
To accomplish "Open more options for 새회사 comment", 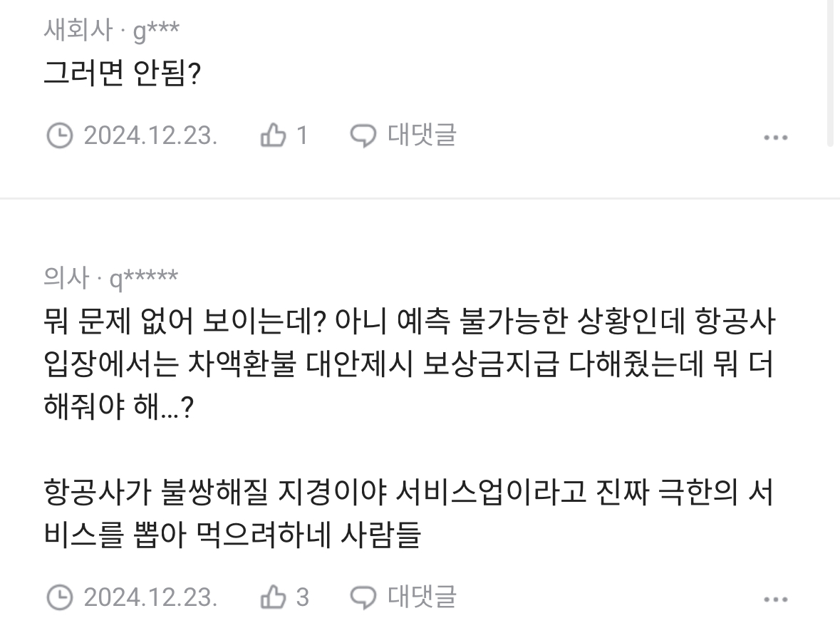I will [775, 137].
